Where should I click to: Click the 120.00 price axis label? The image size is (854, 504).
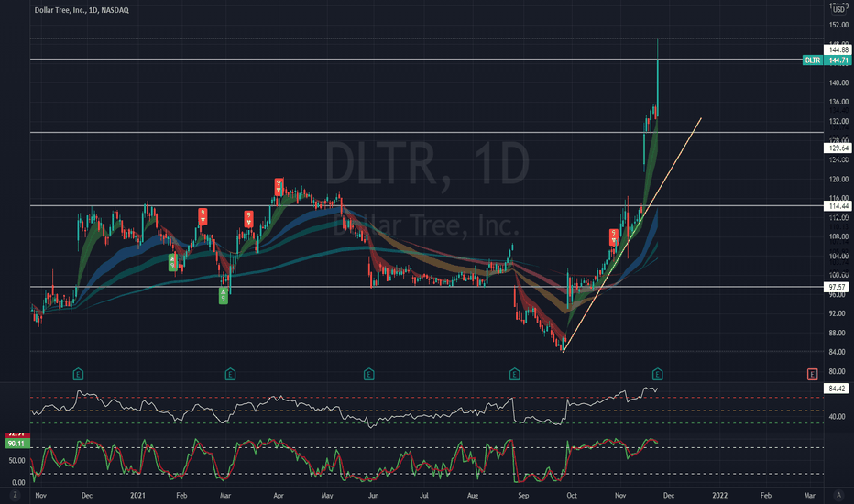tap(838, 179)
